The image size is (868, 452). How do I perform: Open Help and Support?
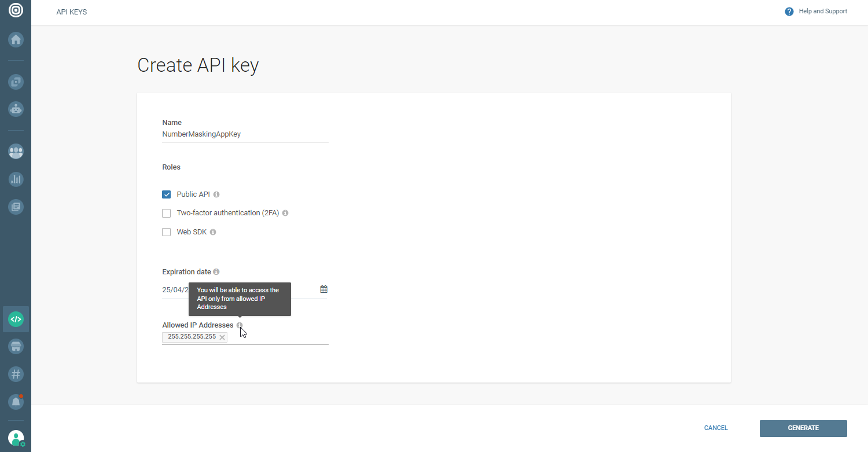(816, 12)
